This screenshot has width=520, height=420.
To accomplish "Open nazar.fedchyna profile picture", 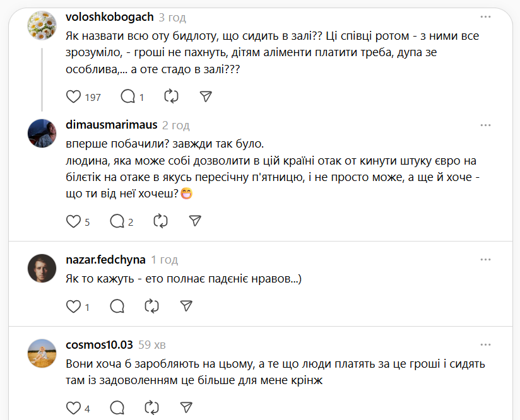I will tap(44, 268).
